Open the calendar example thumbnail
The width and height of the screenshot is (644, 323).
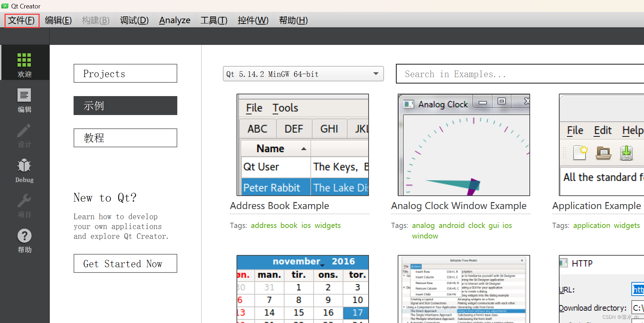click(x=303, y=289)
